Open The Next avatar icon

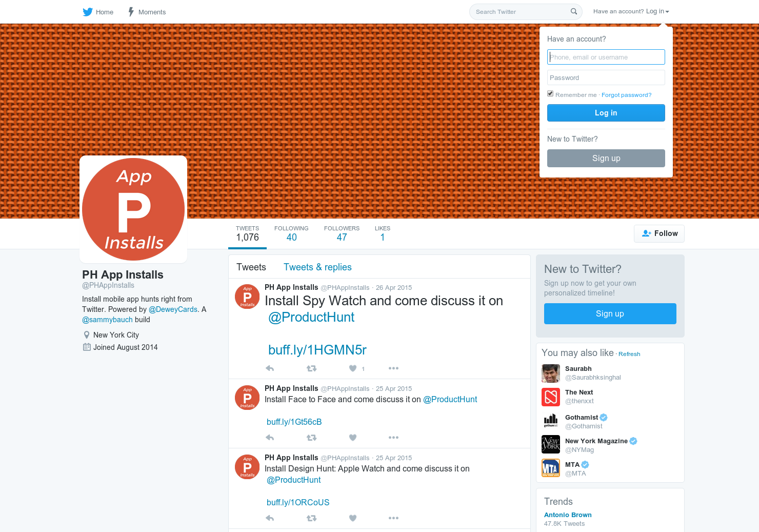(x=551, y=397)
